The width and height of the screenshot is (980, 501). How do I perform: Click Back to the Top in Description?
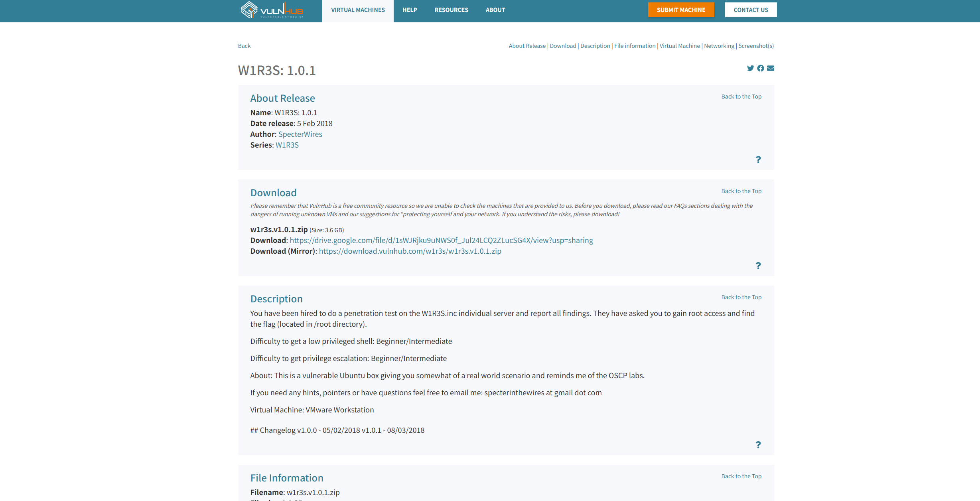tap(741, 297)
